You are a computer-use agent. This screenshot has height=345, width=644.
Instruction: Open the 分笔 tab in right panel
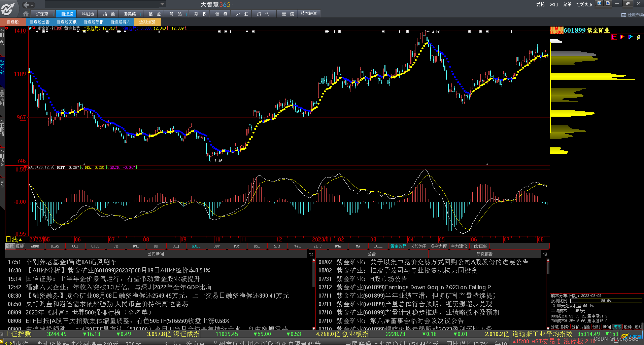pyautogui.click(x=554, y=327)
